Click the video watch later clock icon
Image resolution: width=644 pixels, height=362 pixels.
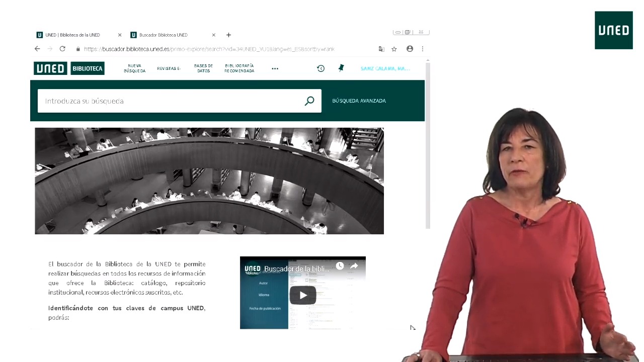pos(340,266)
